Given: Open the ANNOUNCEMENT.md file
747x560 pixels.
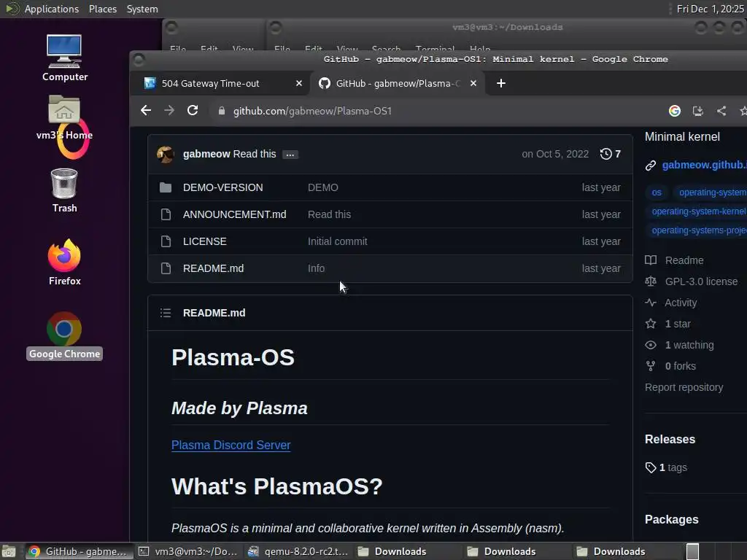Looking at the screenshot, I should tap(234, 215).
